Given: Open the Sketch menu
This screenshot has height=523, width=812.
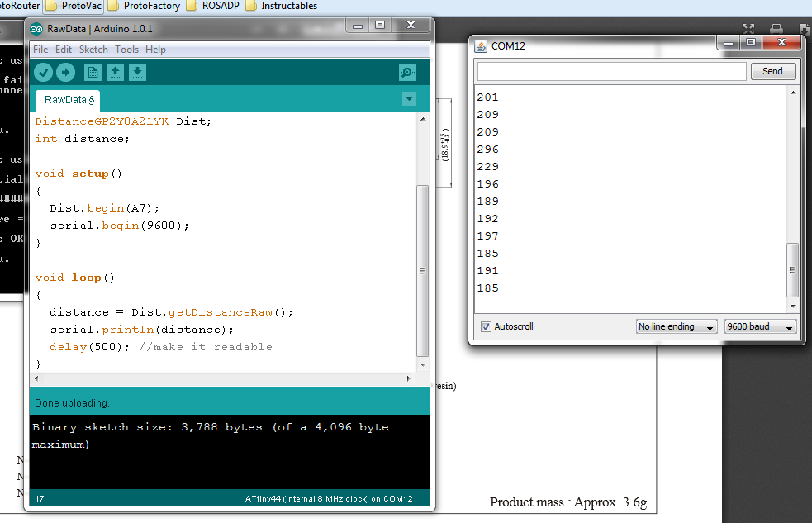Looking at the screenshot, I should click(93, 50).
